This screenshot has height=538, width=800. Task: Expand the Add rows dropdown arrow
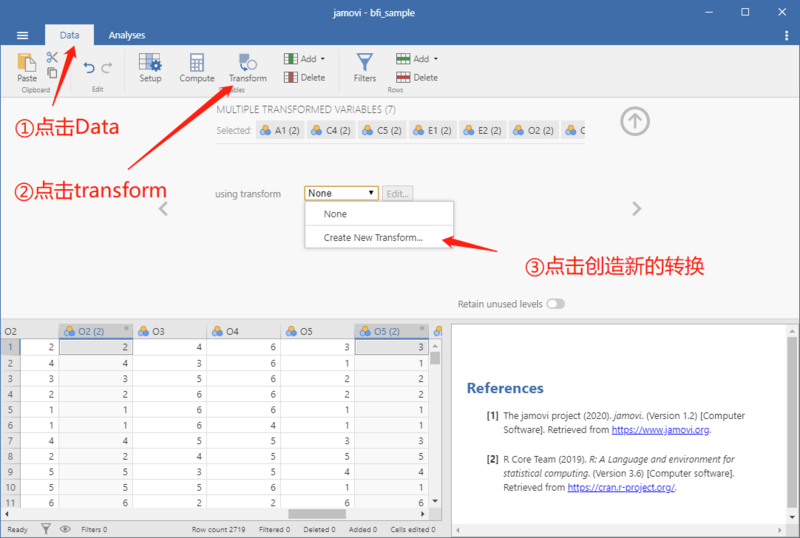pos(436,59)
